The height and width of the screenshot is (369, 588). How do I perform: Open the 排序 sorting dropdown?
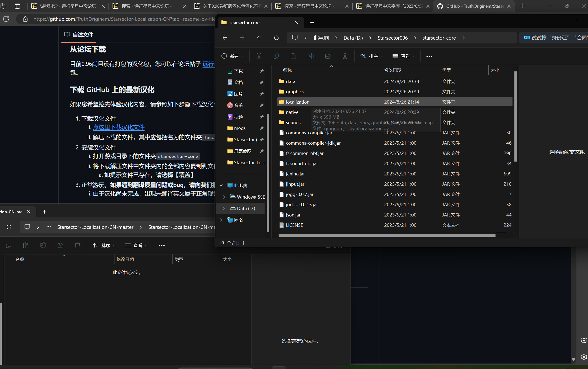(x=371, y=56)
